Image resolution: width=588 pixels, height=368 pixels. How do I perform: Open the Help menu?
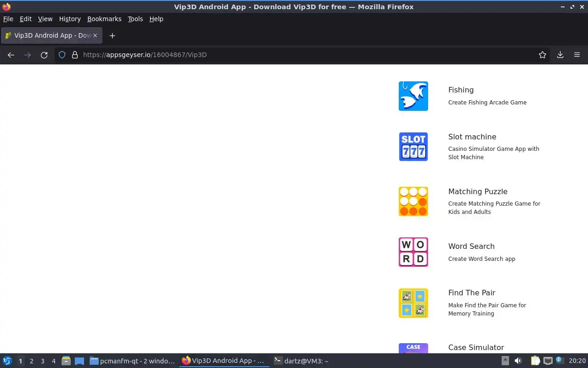(x=156, y=19)
